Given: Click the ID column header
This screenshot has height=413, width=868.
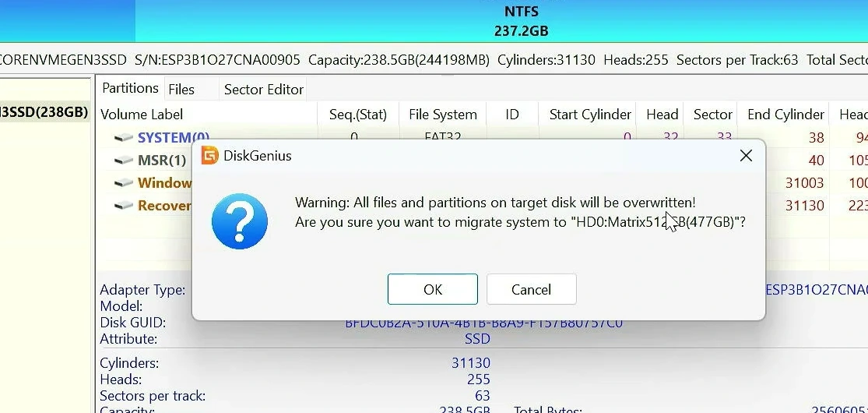Looking at the screenshot, I should 512,115.
